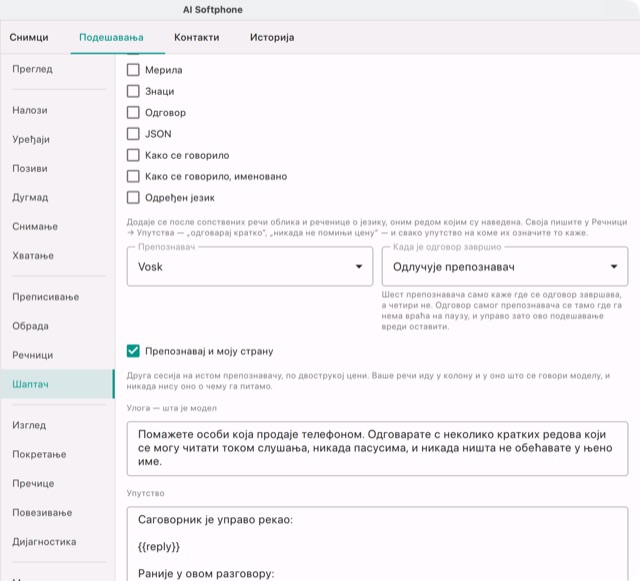Open the Снимање settings section
The image size is (640, 581).
(x=57, y=227)
